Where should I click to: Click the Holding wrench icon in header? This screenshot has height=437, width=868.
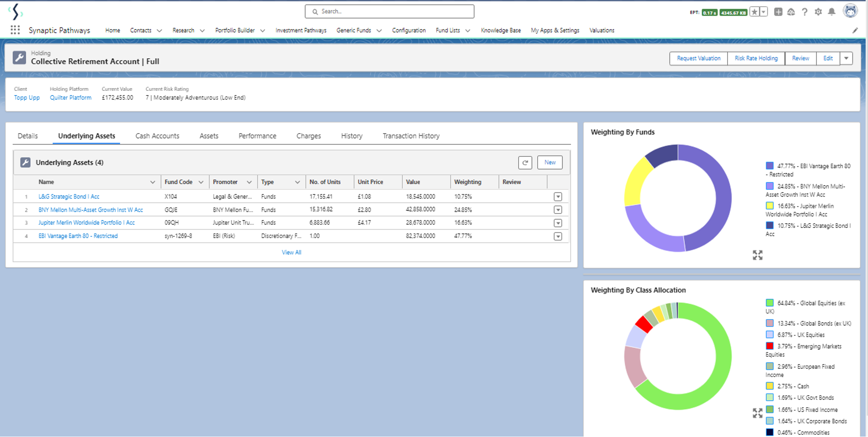(x=19, y=57)
